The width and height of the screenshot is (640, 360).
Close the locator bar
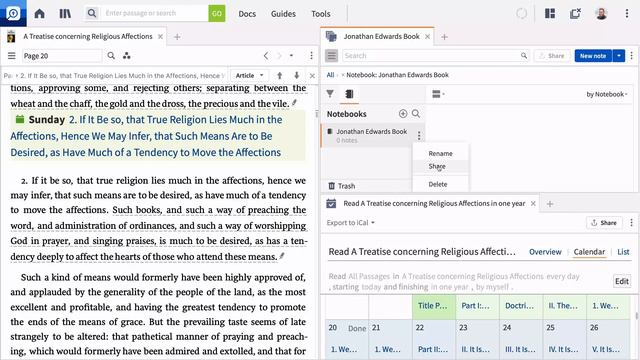(312, 76)
